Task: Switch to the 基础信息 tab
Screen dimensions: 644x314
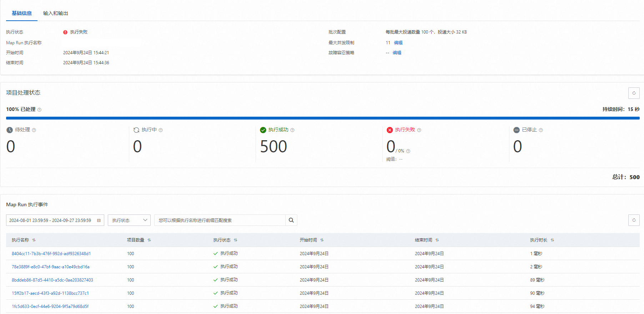Action: click(22, 13)
